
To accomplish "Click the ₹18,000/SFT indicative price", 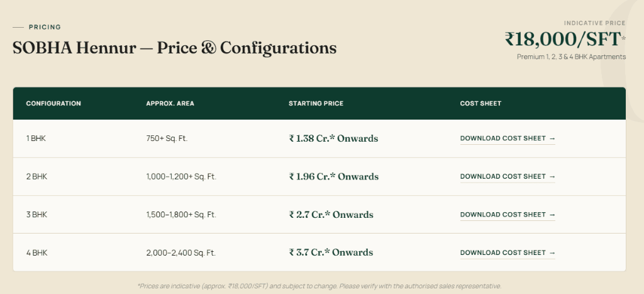I will (x=565, y=40).
